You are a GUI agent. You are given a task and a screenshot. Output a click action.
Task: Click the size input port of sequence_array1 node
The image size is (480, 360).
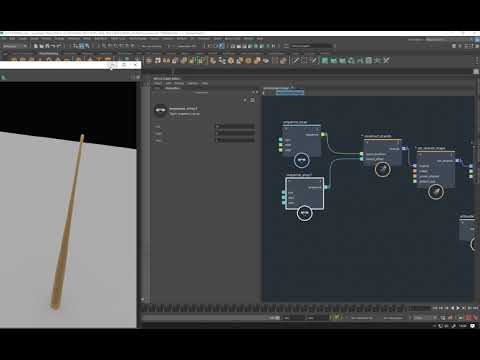(284, 193)
